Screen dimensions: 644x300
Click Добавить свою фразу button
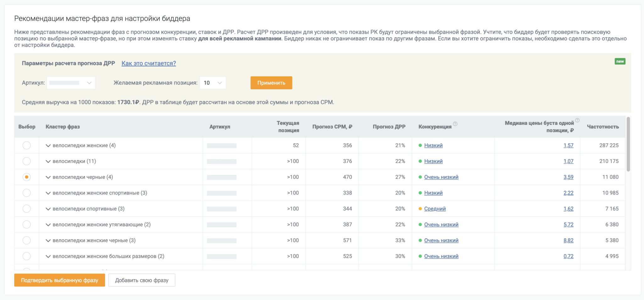pyautogui.click(x=142, y=280)
